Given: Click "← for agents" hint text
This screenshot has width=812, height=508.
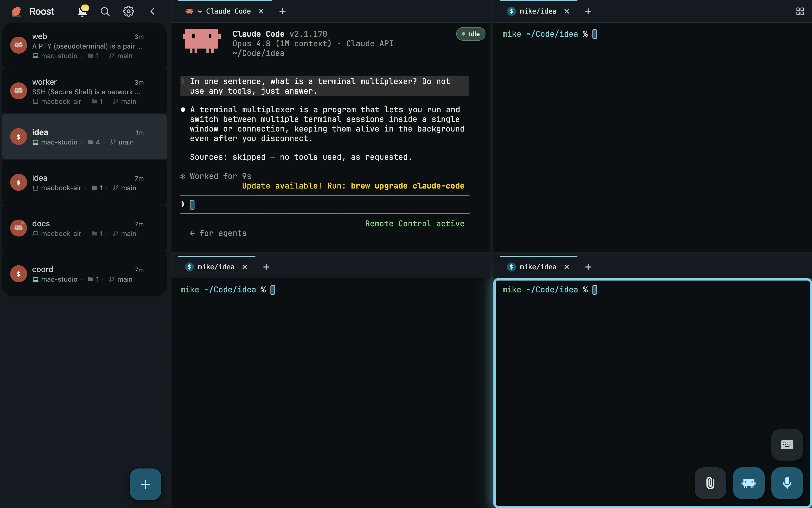Looking at the screenshot, I should (x=218, y=233).
